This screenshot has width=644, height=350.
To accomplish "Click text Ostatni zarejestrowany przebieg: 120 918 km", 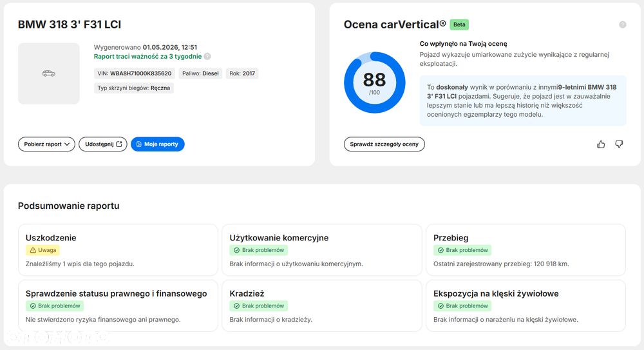I will point(501,264).
